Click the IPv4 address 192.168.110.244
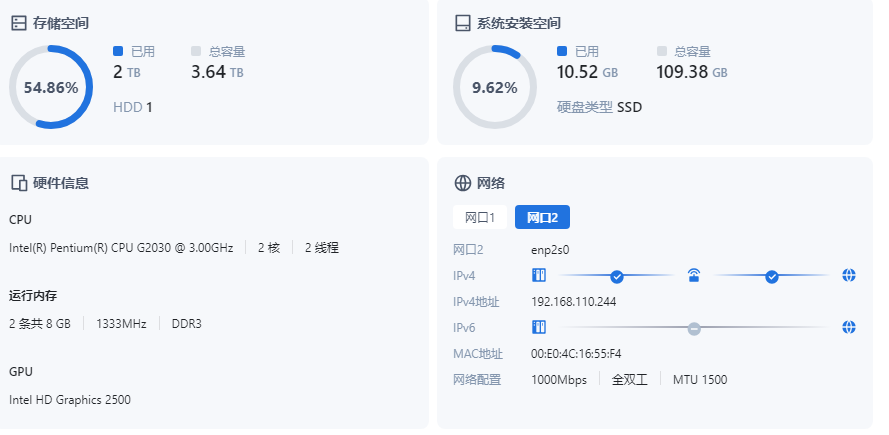This screenshot has width=889, height=435. [574, 302]
